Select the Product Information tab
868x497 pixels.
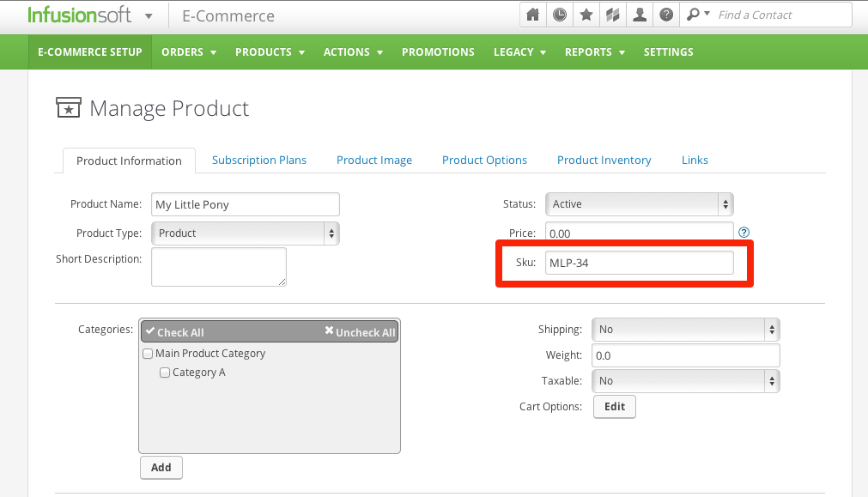129,161
